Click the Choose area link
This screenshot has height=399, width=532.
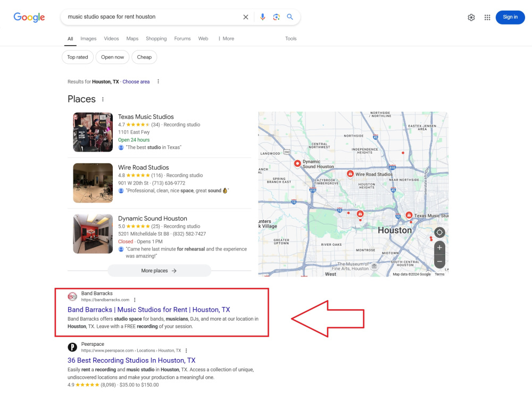pyautogui.click(x=136, y=82)
